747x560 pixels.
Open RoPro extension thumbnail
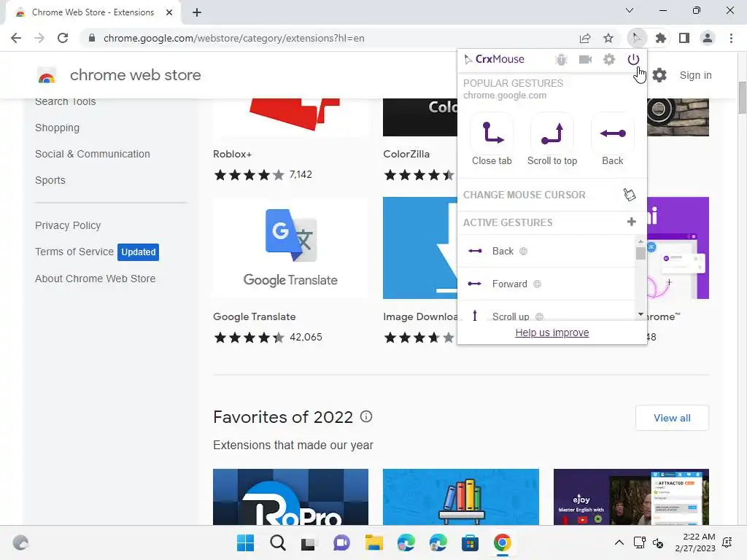pos(290,497)
